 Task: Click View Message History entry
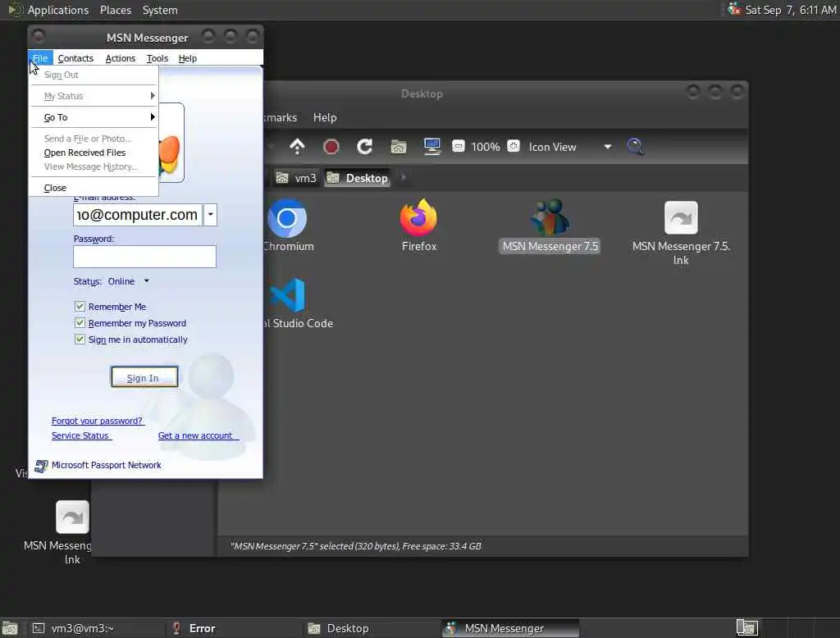coord(94,166)
